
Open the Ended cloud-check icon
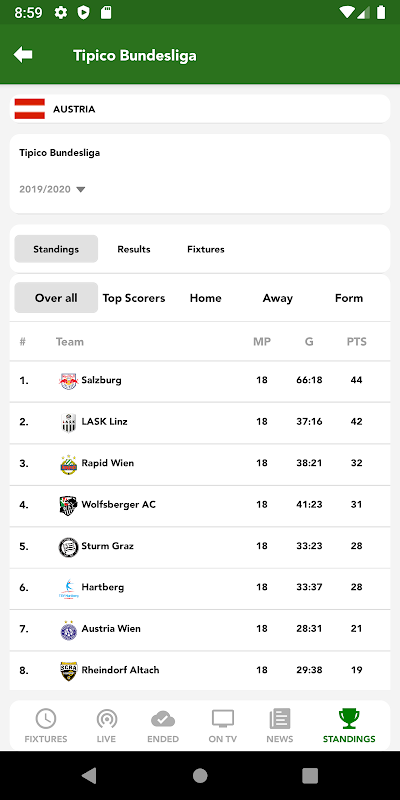coord(163,719)
